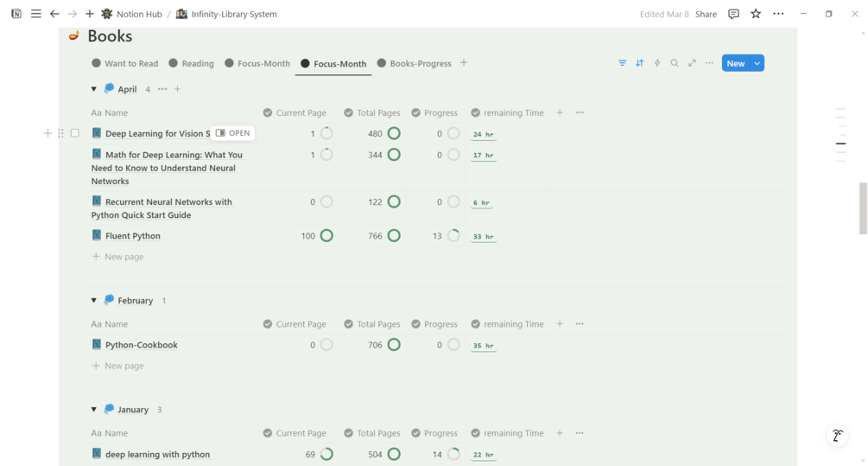Collapse the January group
The height and width of the screenshot is (466, 868).
coord(93,410)
